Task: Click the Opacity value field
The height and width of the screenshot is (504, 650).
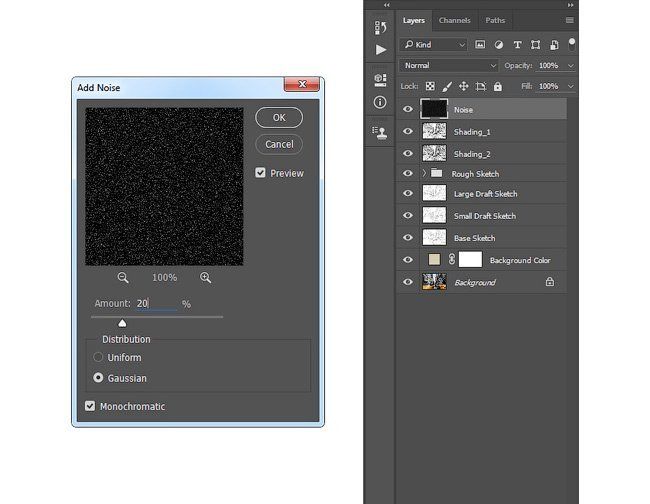Action: coord(549,65)
